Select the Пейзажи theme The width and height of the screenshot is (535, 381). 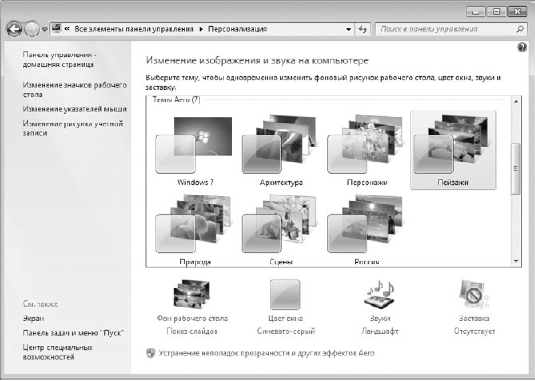[453, 150]
